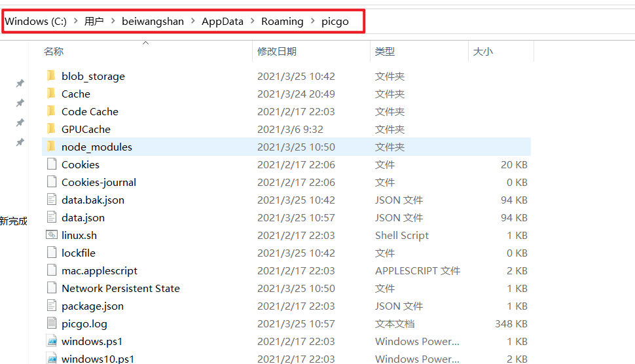This screenshot has width=635, height=364.
Task: Click the Network Persistent State file icon
Action: (52, 288)
